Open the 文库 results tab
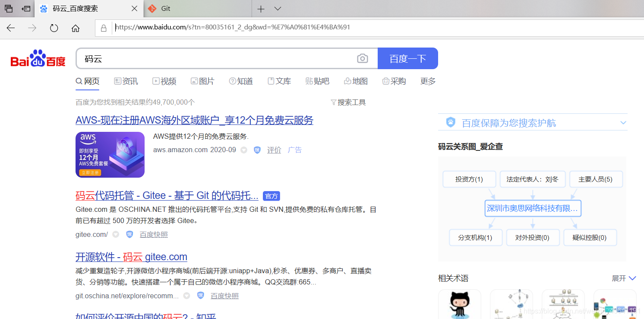The image size is (644, 319). click(x=279, y=81)
